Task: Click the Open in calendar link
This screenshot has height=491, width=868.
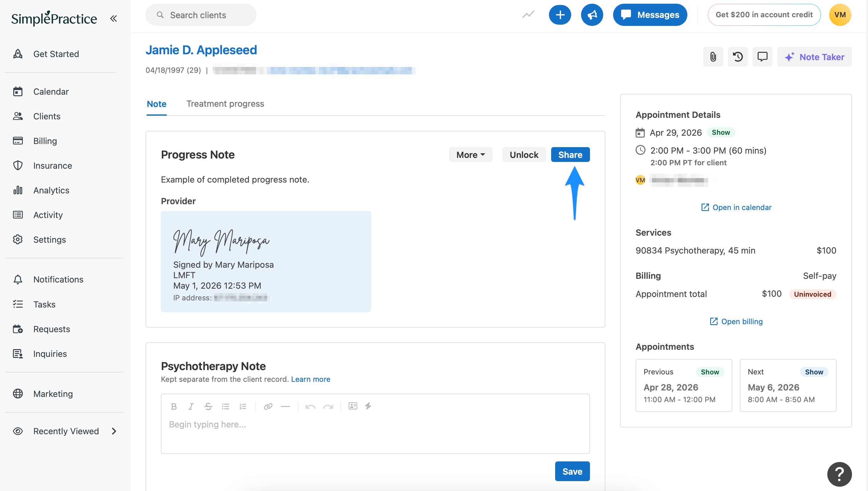Action: coord(736,207)
